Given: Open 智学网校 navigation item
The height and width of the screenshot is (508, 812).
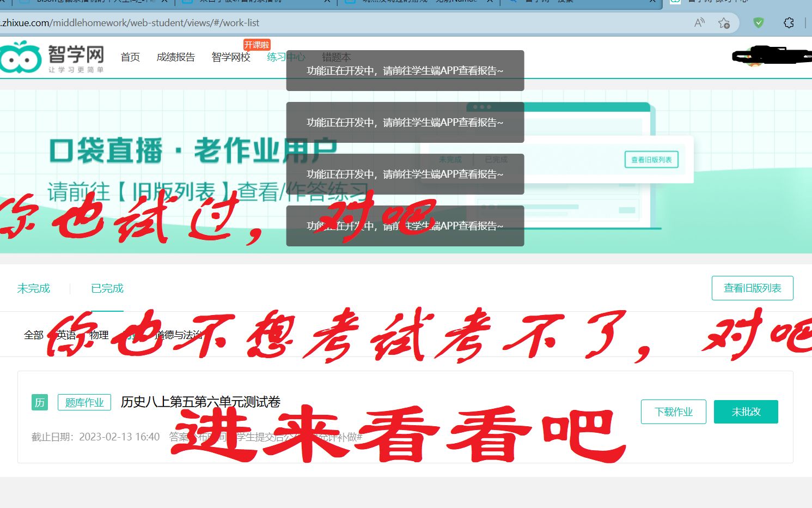Looking at the screenshot, I should point(231,57).
